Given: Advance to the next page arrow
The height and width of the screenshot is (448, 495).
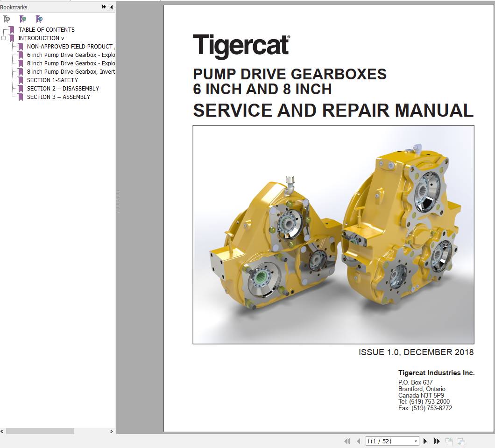Looking at the screenshot, I should coord(425,441).
